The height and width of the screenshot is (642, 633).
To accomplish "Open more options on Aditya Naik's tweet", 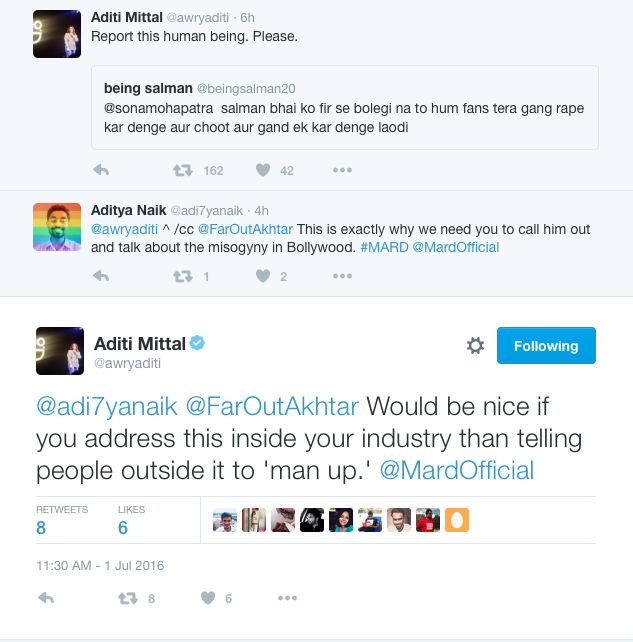I will click(x=342, y=276).
